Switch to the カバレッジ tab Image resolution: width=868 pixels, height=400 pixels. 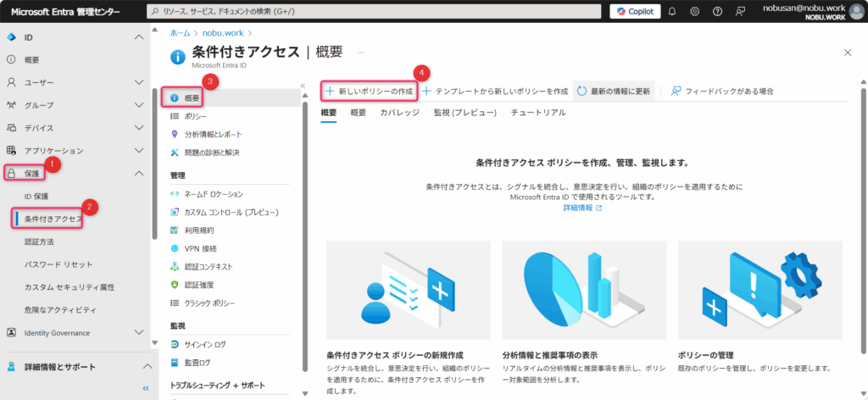[399, 113]
